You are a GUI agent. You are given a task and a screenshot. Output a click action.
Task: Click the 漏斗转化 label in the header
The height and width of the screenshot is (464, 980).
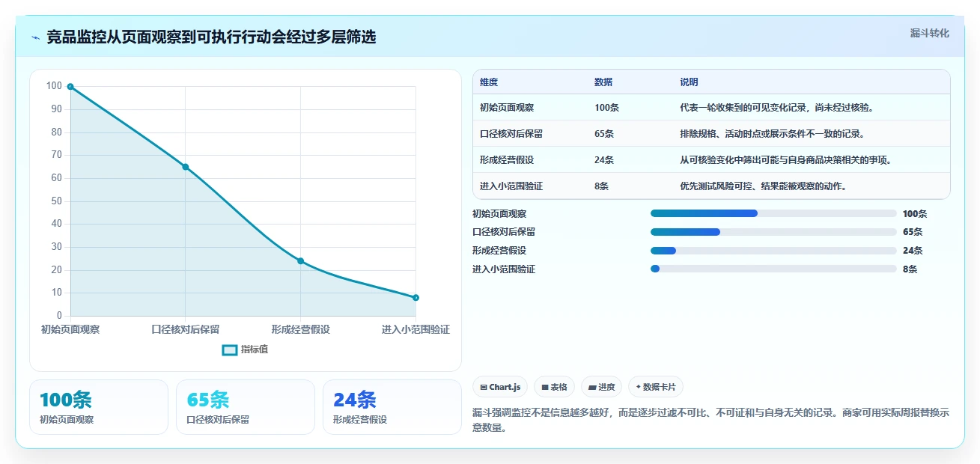pos(930,33)
